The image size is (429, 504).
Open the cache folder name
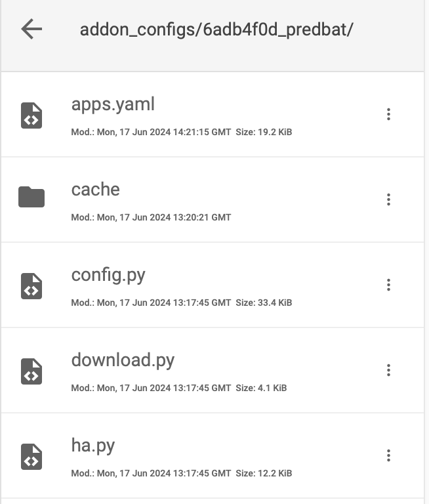pyautogui.click(x=95, y=189)
